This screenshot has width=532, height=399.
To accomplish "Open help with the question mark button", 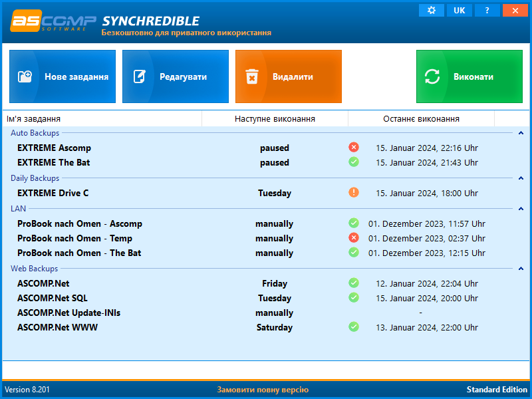I will coord(487,10).
